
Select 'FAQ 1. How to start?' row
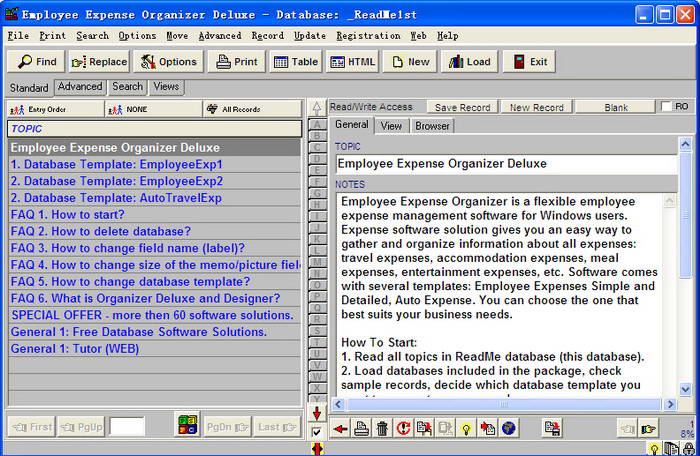pyautogui.click(x=154, y=215)
